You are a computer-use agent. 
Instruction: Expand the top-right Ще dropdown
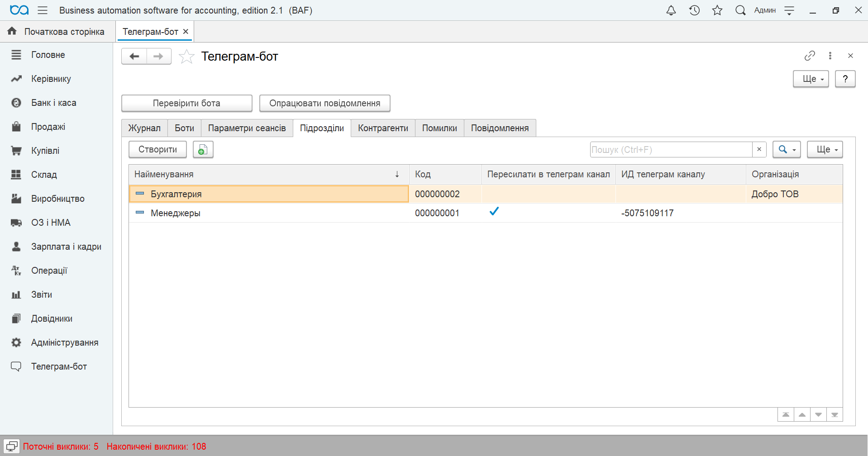click(x=811, y=79)
